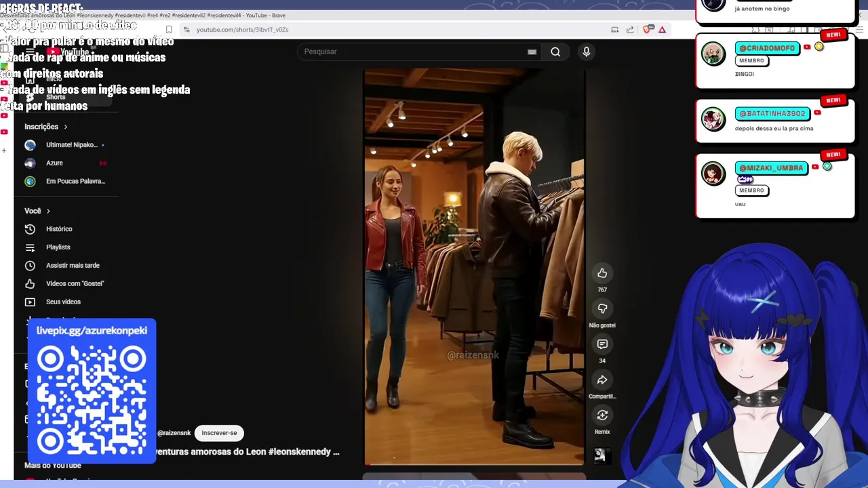Open Brave Rewards triangle icon

coord(662,30)
